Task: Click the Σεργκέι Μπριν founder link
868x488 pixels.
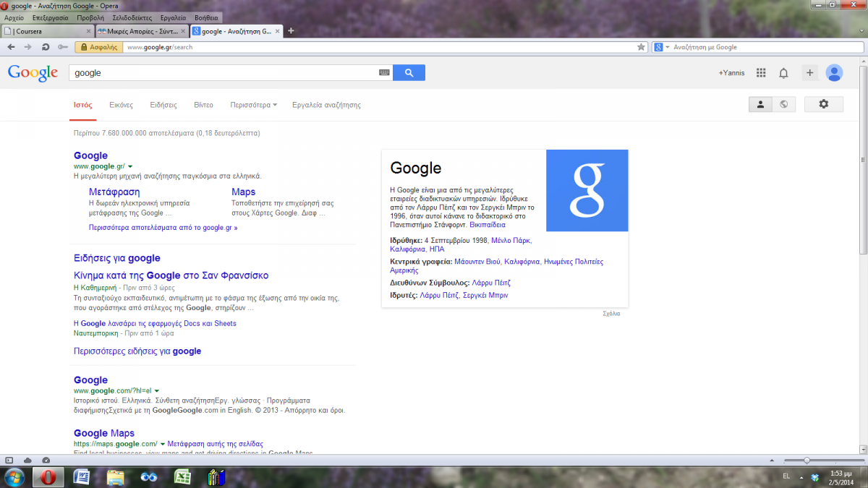Action: pyautogui.click(x=485, y=295)
